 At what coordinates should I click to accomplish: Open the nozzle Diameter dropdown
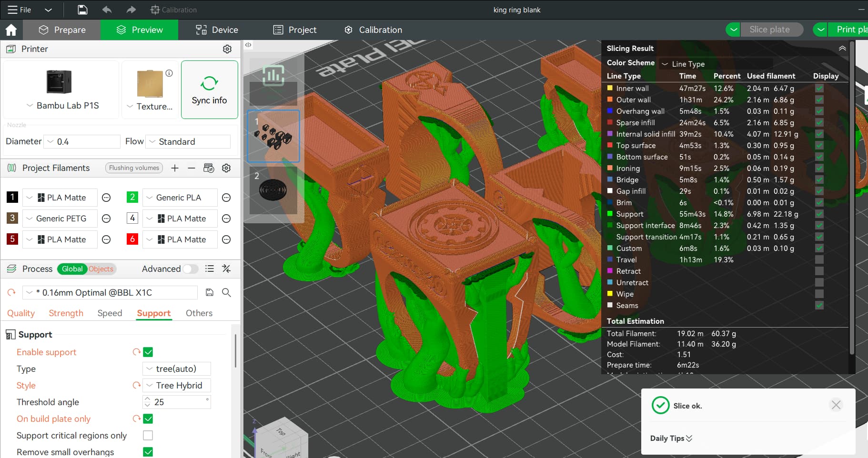click(82, 141)
